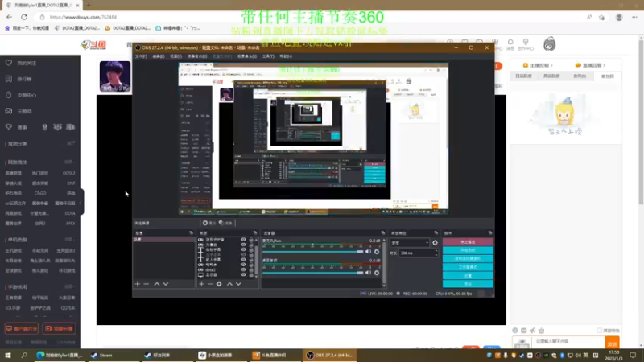Click transition duration 300 ms stepper arrows

(436, 253)
